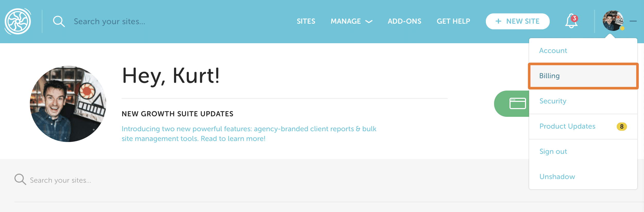Image resolution: width=644 pixels, height=212 pixels.
Task: Open the Sites page
Action: pyautogui.click(x=306, y=21)
